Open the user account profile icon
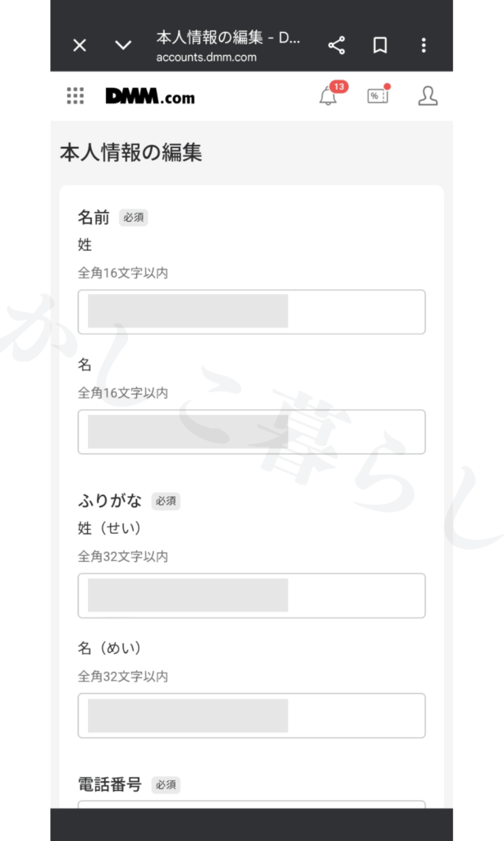 coord(428,96)
